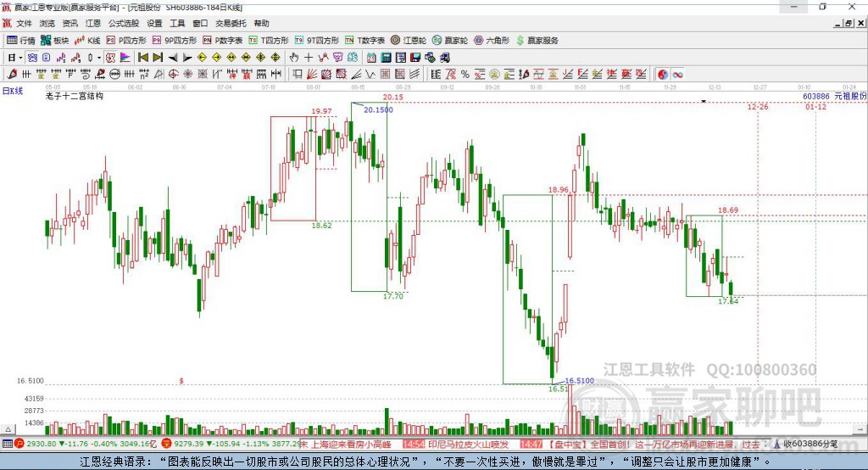The width and height of the screenshot is (868, 470).
Task: Open 浏览 menu
Action: tap(47, 23)
